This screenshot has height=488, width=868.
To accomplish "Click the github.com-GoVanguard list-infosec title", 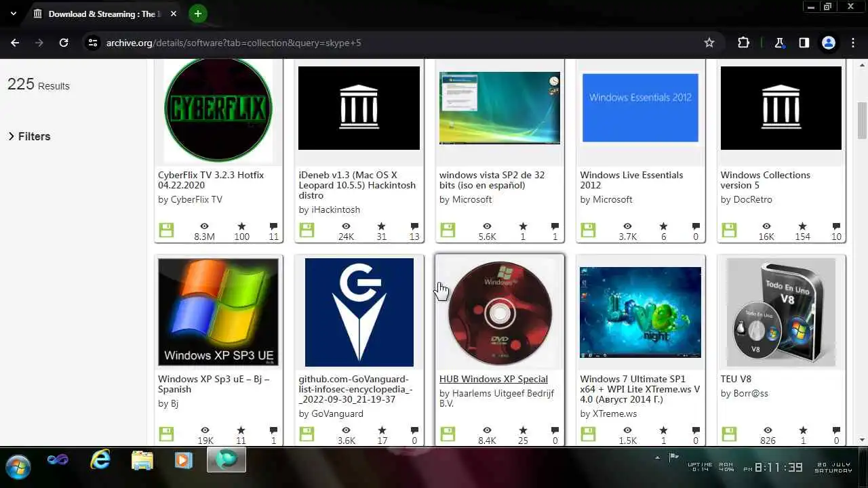I will tap(355, 389).
